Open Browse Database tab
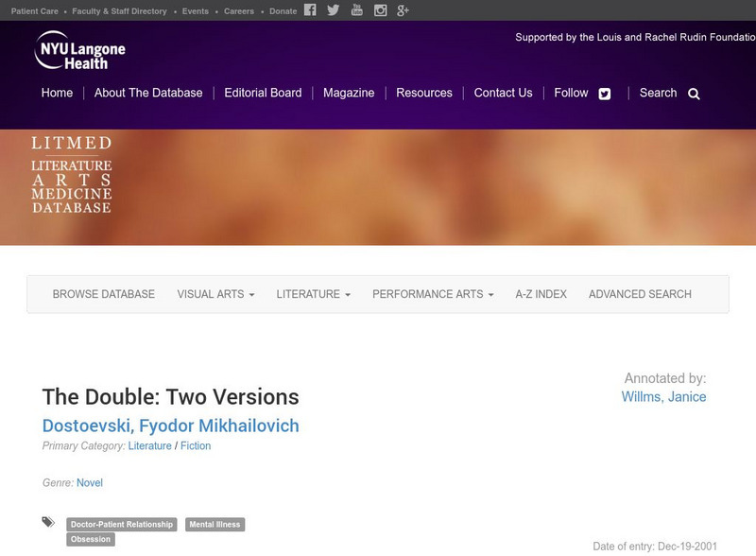Viewport: 756px width, 556px height. 104,294
